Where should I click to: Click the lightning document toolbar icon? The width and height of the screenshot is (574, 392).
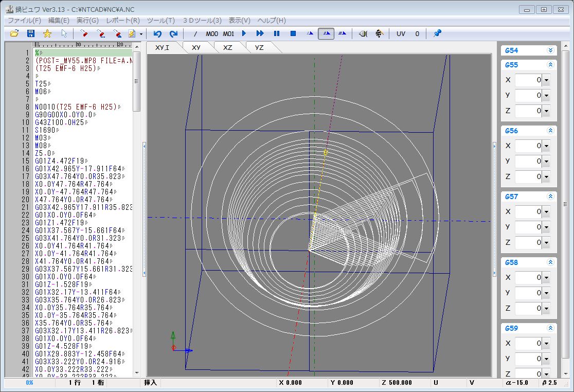(132, 33)
